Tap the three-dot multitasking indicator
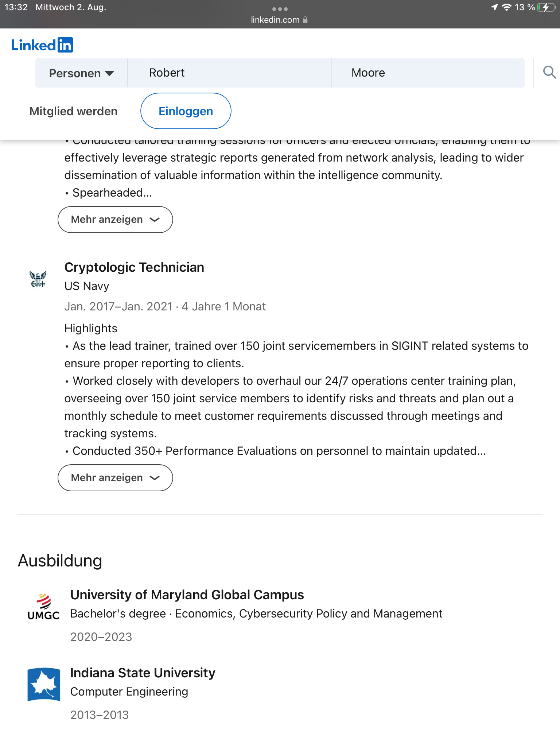 (280, 9)
